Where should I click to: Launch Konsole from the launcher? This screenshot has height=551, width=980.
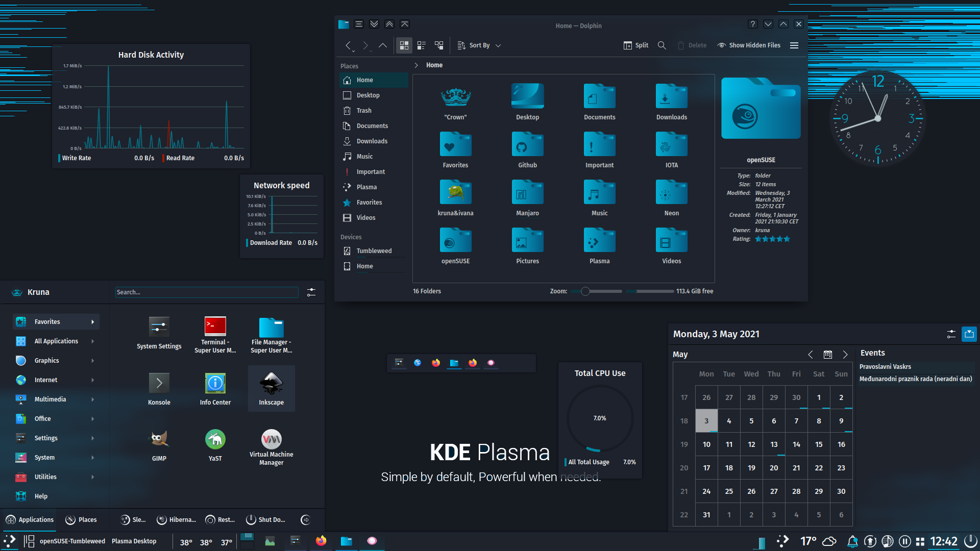coord(159,389)
